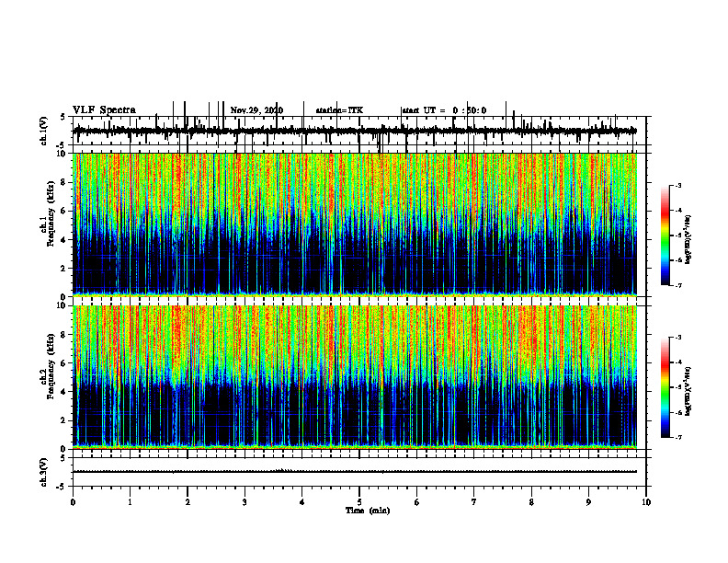This screenshot has height=563, width=728.
Task: Click the ch.1 colorbar log(PSD) label
Action: pyautogui.click(x=688, y=239)
